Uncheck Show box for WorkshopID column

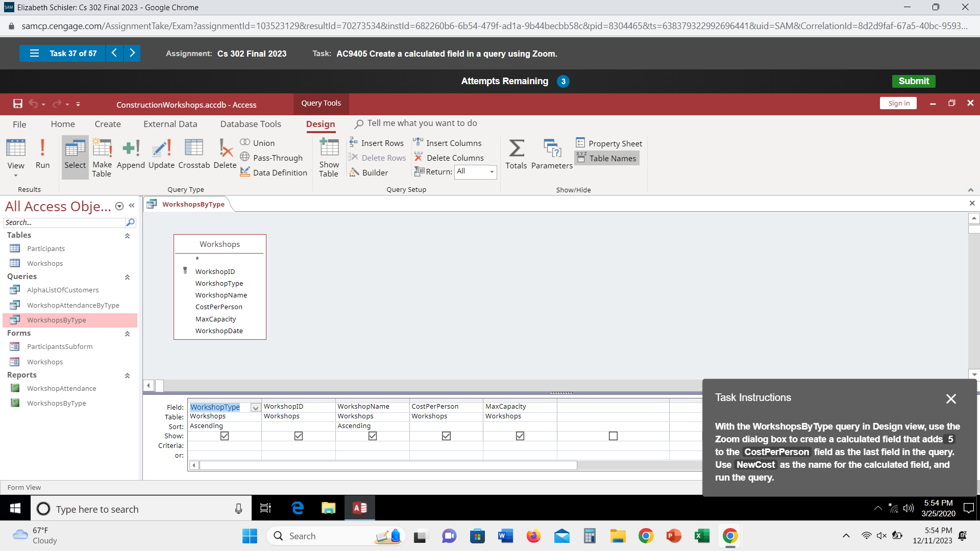point(299,436)
